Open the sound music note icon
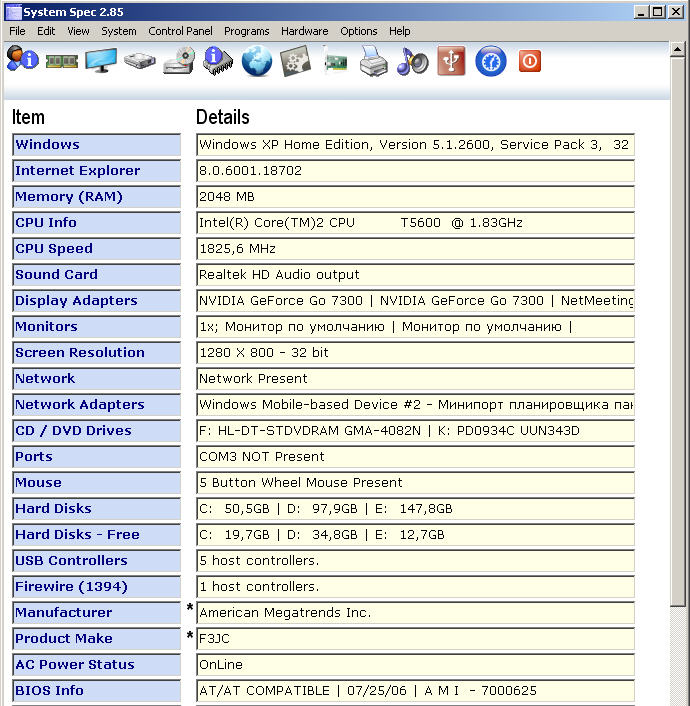The height and width of the screenshot is (706, 690). (412, 62)
